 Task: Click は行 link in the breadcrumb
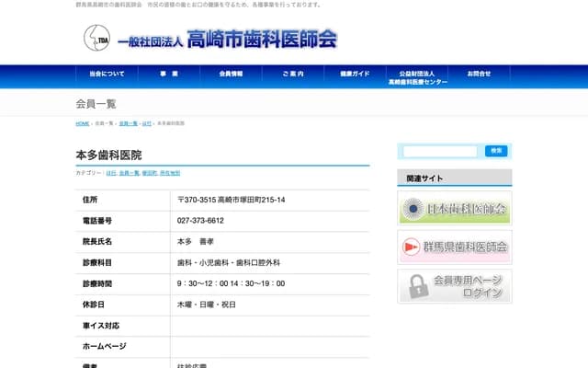(x=146, y=123)
